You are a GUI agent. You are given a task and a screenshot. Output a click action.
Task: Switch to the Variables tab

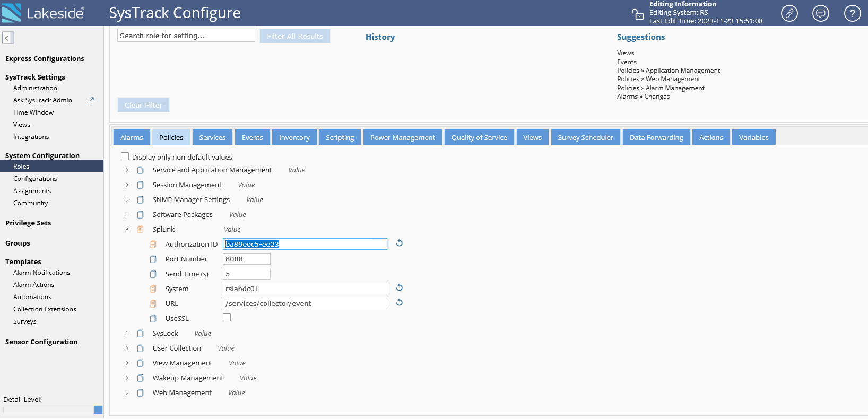click(x=754, y=137)
